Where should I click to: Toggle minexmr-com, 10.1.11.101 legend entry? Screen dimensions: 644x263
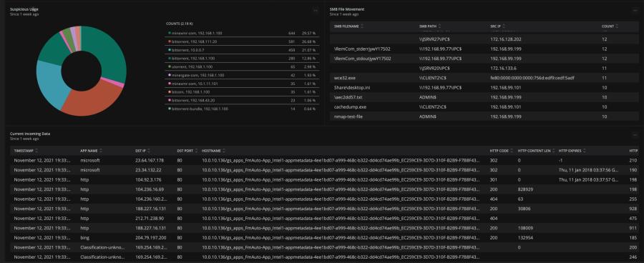242,84
